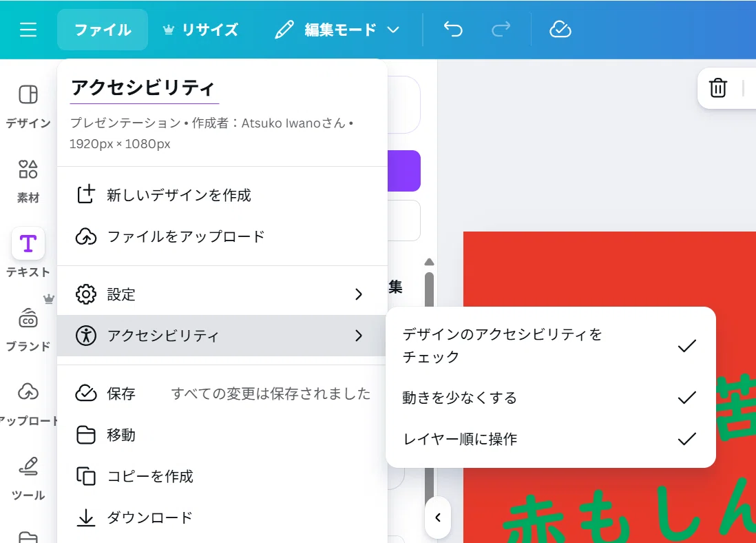Choose ダウンロード from the file menu
The image size is (756, 543).
click(x=222, y=518)
